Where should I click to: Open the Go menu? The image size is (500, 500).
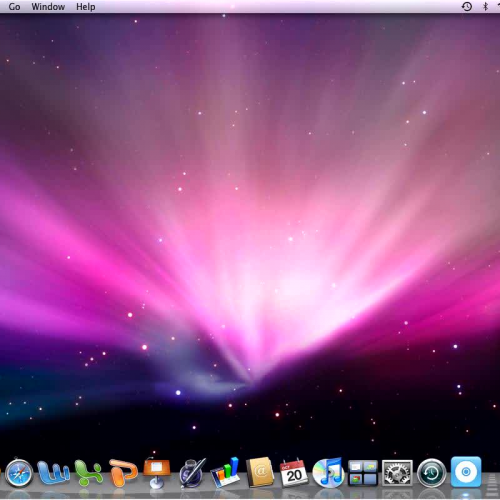tap(14, 7)
